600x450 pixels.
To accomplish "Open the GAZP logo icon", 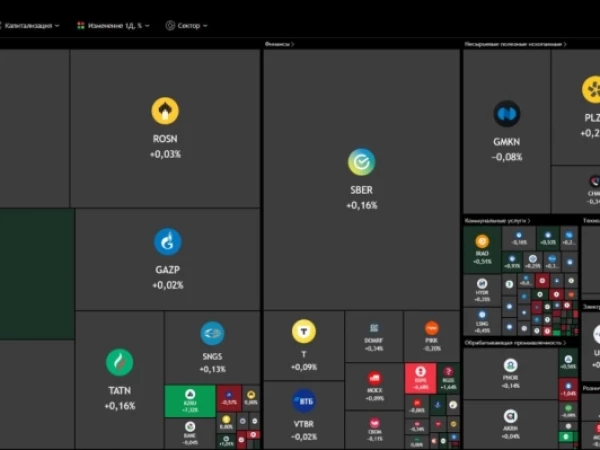I will 168,242.
